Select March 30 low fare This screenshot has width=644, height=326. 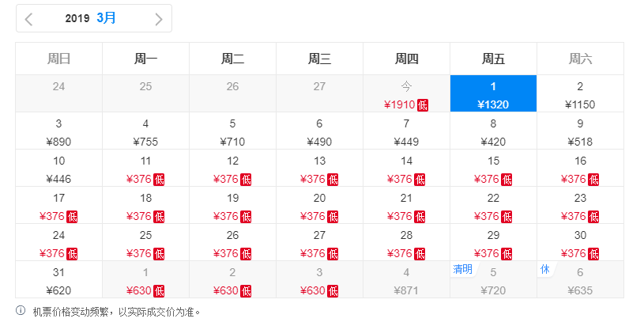click(x=580, y=243)
